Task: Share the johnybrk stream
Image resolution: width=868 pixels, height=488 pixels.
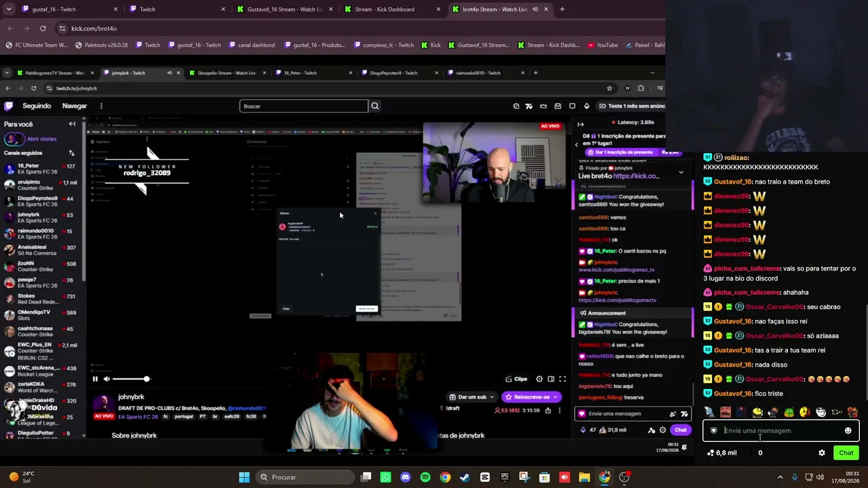Action: tap(548, 410)
